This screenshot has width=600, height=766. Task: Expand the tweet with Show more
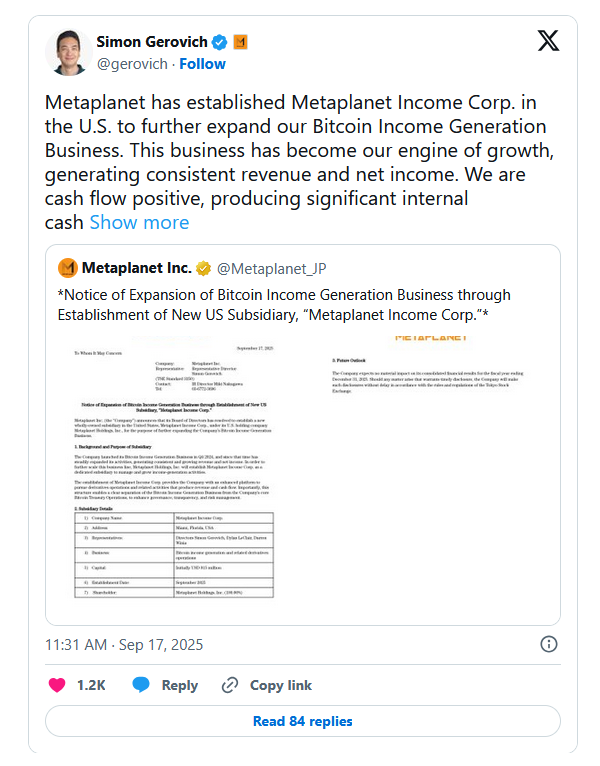click(139, 223)
